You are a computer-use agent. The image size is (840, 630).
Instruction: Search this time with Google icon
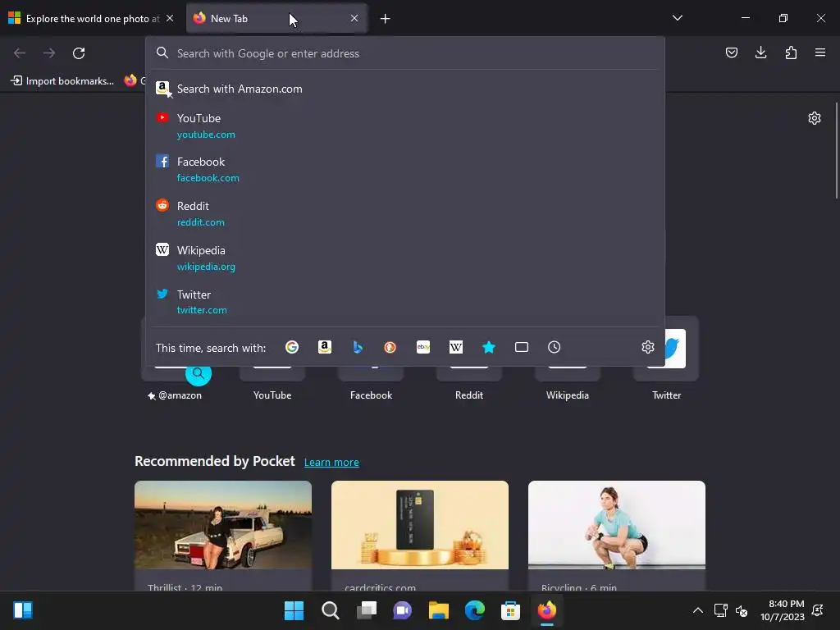[292, 347]
